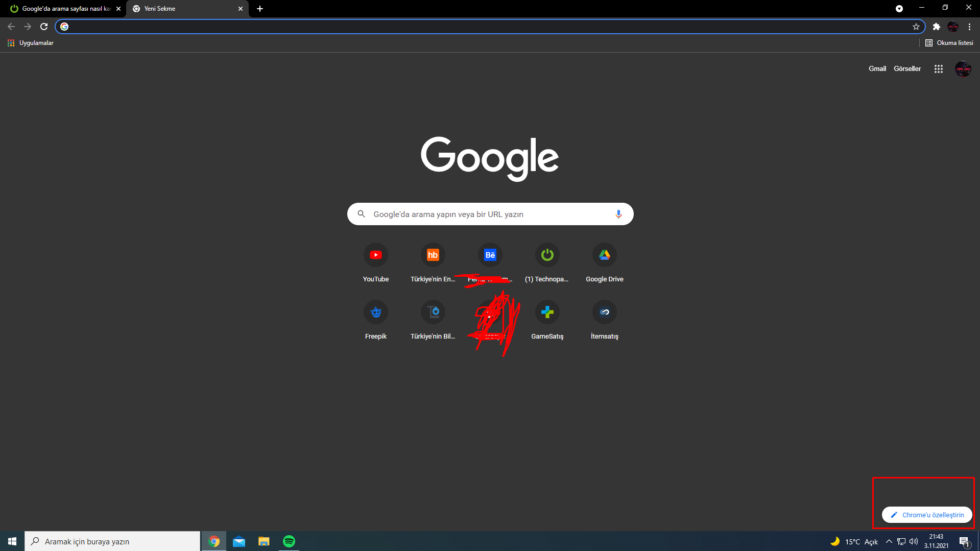Close the Google'da arama sayfası tab
The height and width of the screenshot is (551, 980).
(x=118, y=9)
